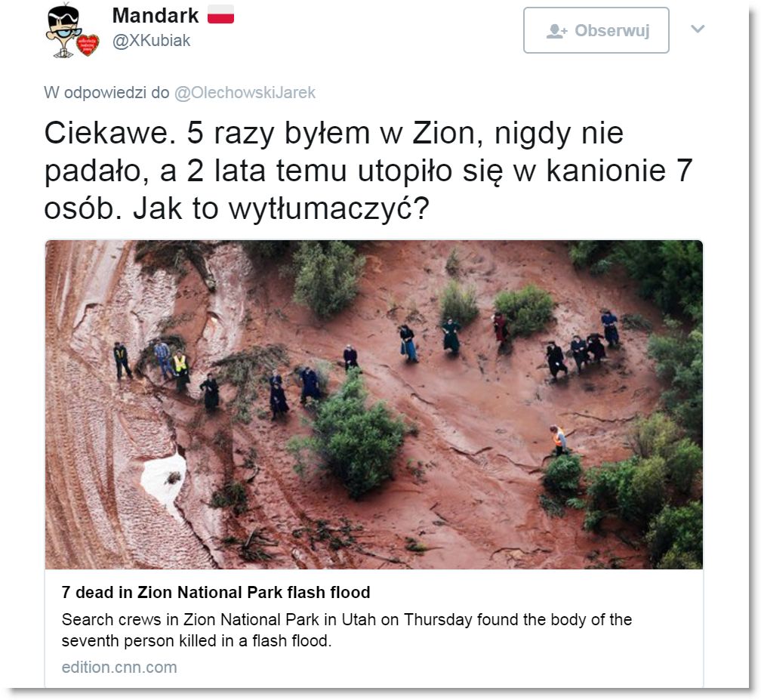
Task: Open the edition.cnn.com source link
Action: (x=119, y=667)
